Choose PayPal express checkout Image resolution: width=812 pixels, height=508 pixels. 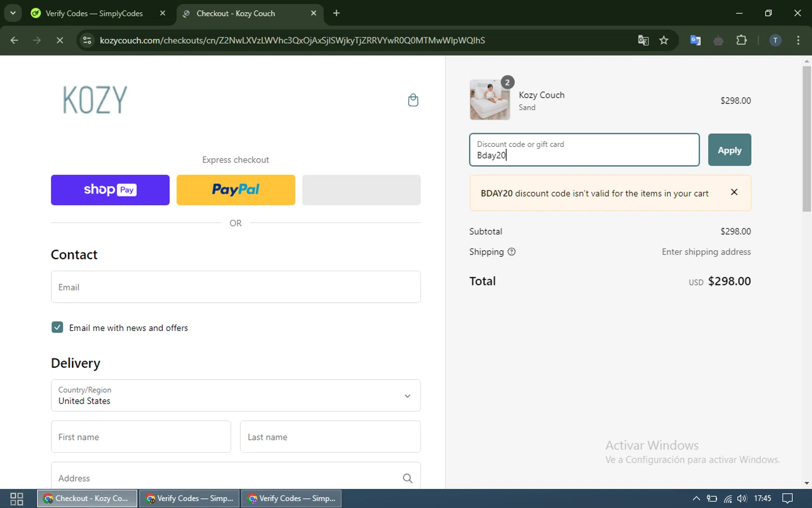235,190
